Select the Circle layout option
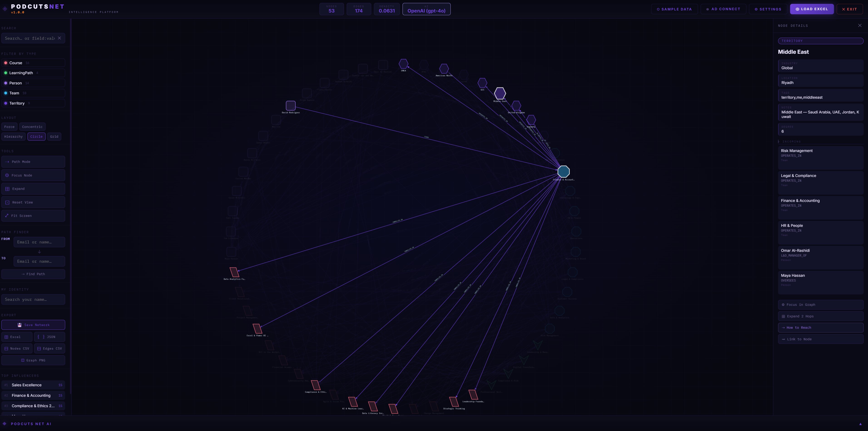The height and width of the screenshot is (431, 868). click(x=36, y=137)
